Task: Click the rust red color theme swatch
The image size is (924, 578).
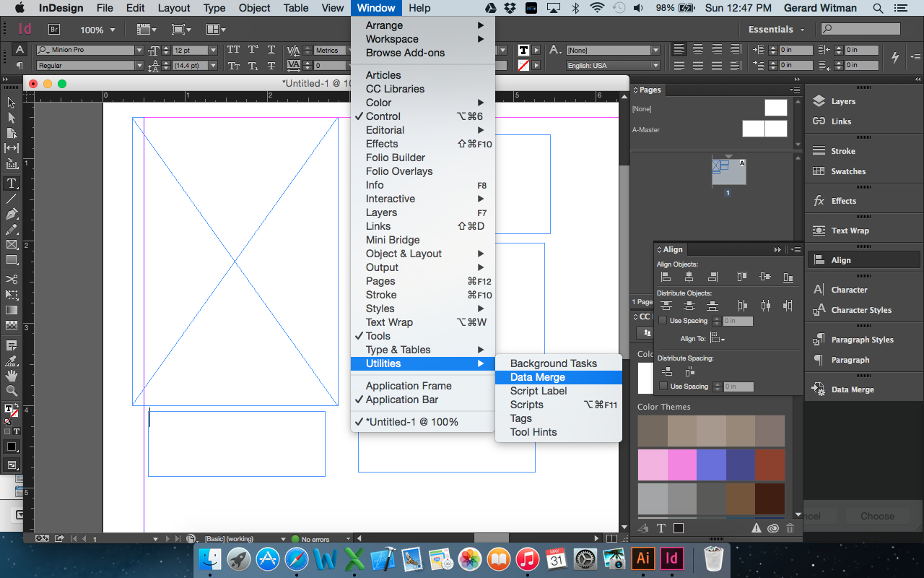Action: click(x=770, y=465)
